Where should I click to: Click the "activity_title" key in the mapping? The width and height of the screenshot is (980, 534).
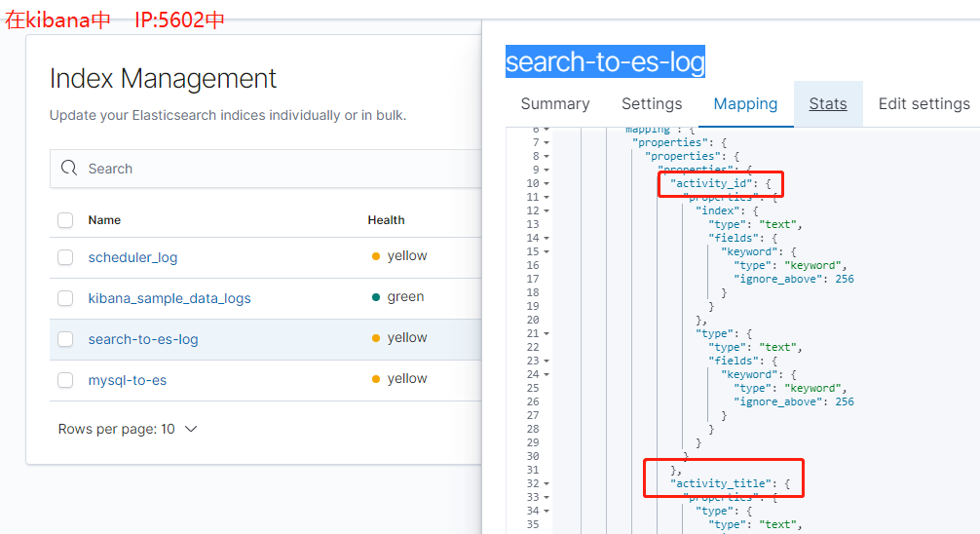point(721,483)
